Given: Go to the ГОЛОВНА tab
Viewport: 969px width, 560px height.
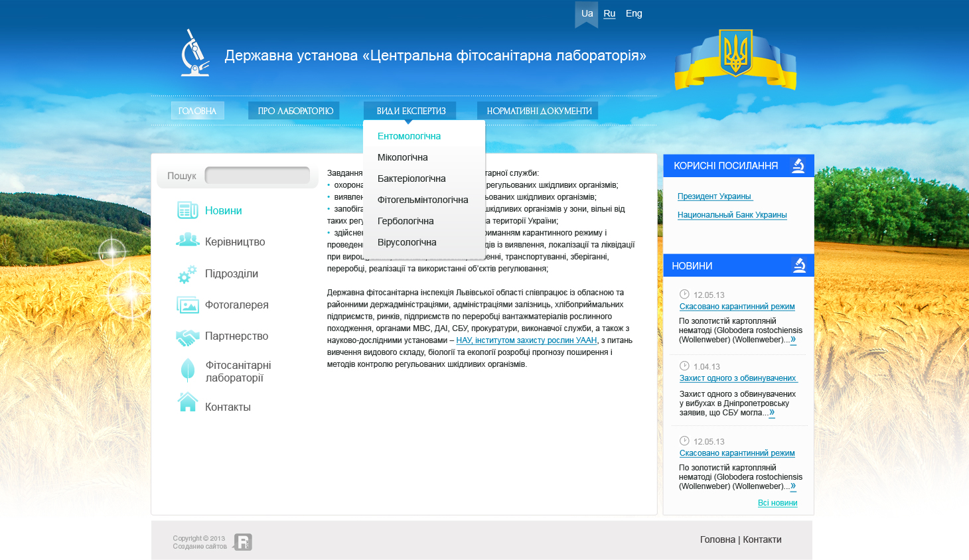Looking at the screenshot, I should click(x=197, y=111).
